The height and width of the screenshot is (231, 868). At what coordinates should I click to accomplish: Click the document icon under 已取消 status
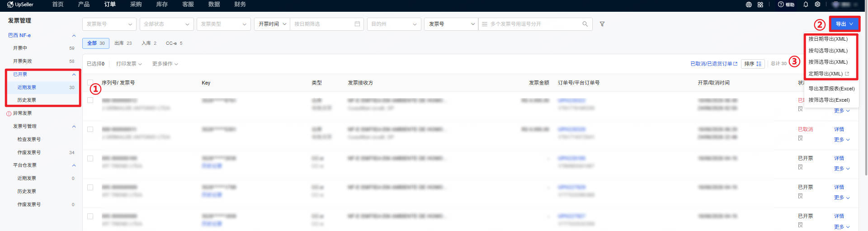[x=800, y=138]
